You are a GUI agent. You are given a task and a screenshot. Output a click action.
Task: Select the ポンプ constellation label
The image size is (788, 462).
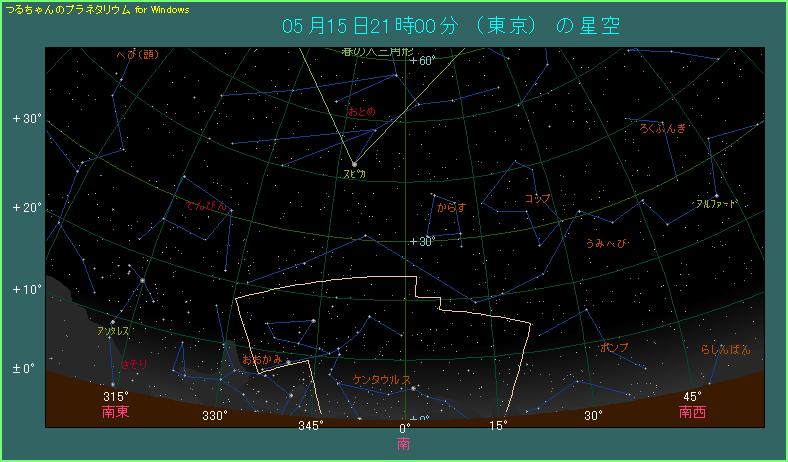614,347
